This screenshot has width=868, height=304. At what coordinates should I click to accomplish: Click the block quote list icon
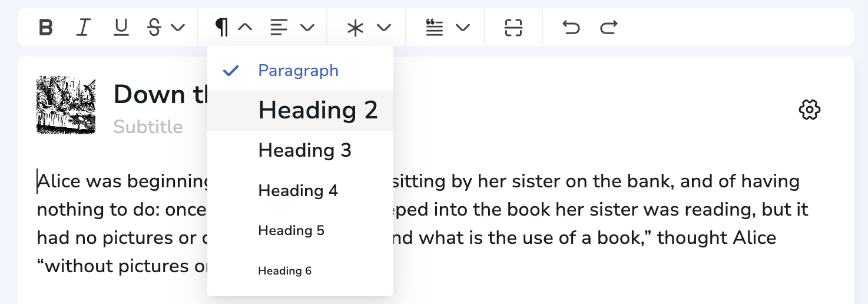coord(435,28)
